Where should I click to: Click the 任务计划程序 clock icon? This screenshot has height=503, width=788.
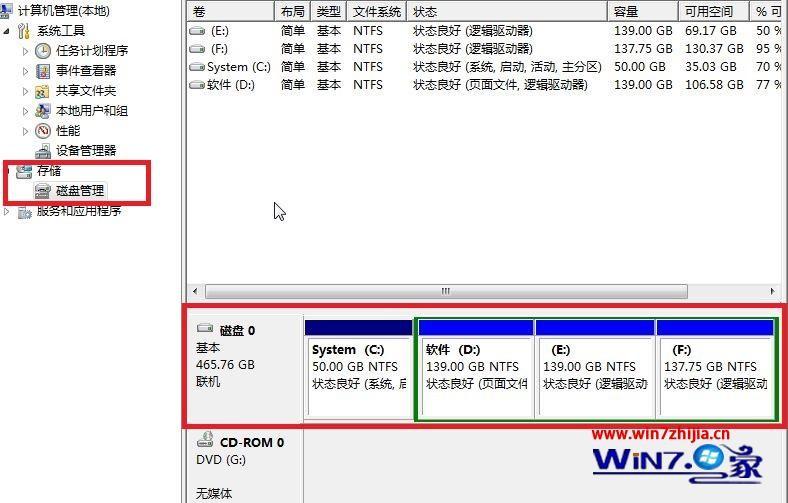[x=43, y=50]
